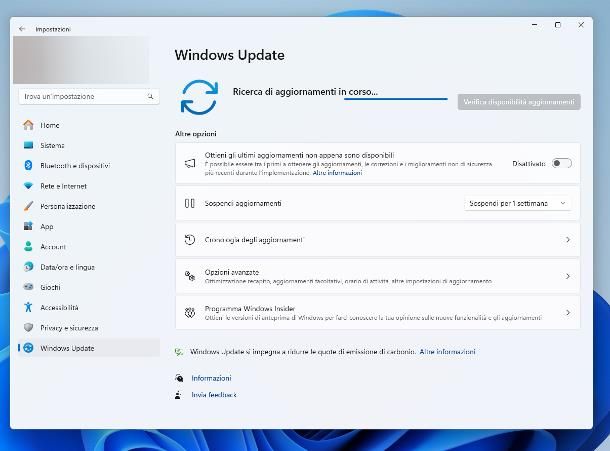
Task: Click the Windows Insider program icon
Action: [x=189, y=312]
